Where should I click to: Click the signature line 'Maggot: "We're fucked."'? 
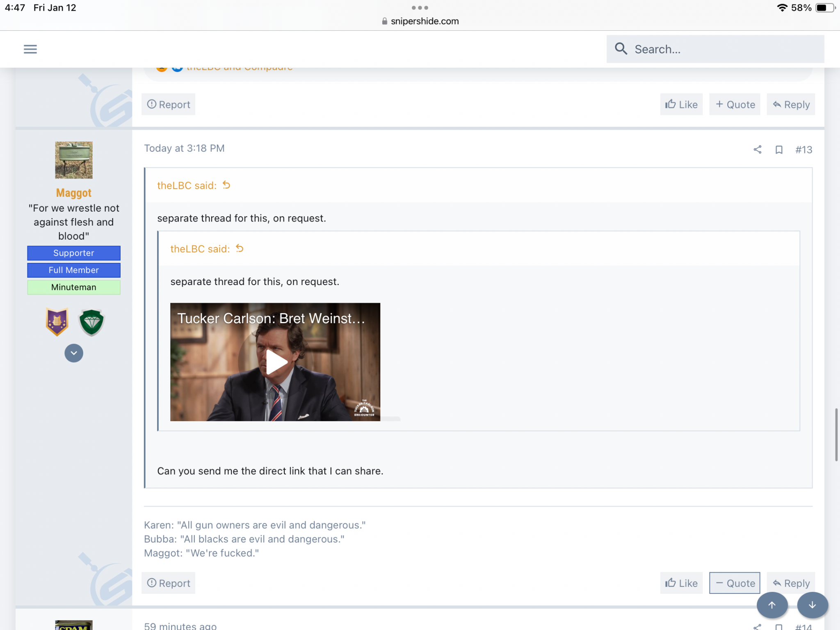[201, 553]
